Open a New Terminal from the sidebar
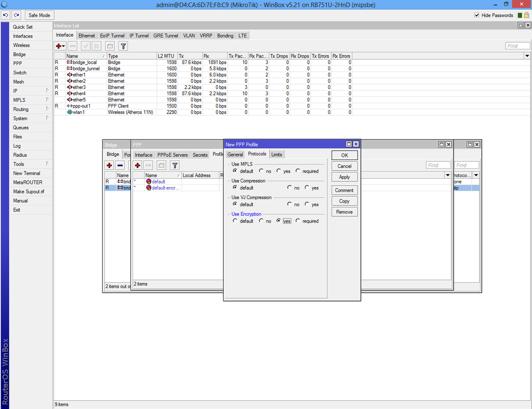Viewport: 532px width, 409px height. click(27, 173)
